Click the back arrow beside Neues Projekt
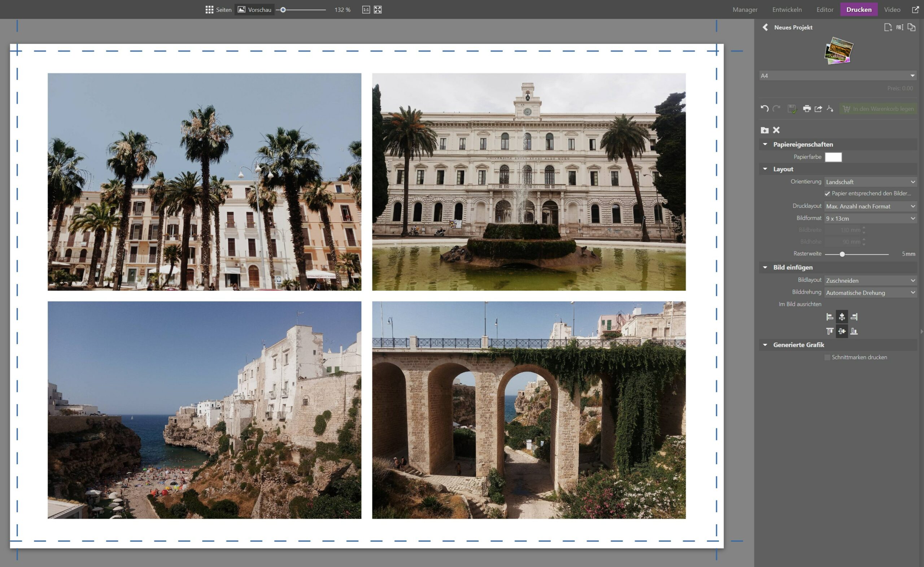Image resolution: width=924 pixels, height=567 pixels. tap(765, 27)
